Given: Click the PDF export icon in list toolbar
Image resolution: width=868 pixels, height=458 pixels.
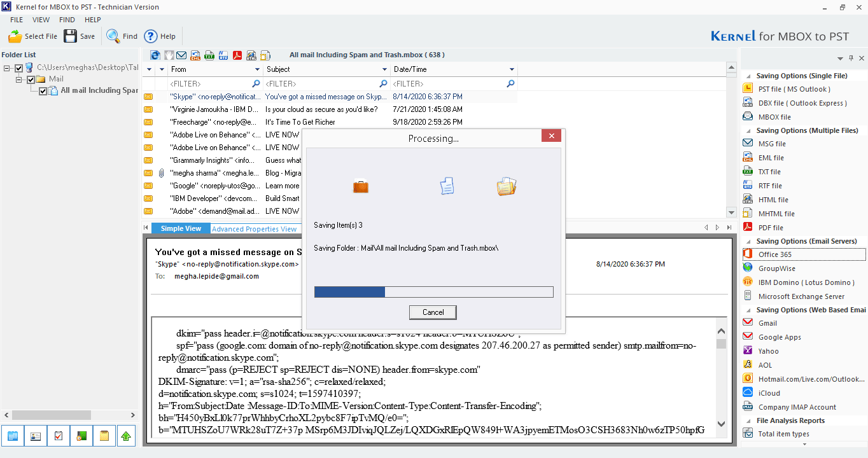Looking at the screenshot, I should pyautogui.click(x=237, y=55).
